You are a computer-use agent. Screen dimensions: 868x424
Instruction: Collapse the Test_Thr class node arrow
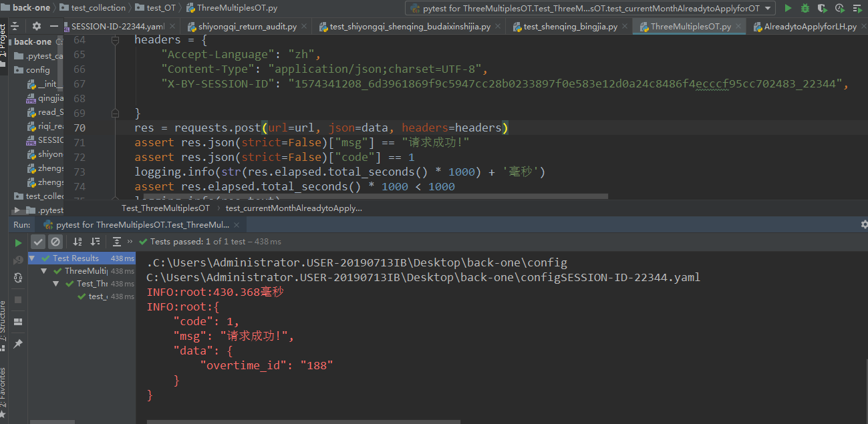(56, 284)
